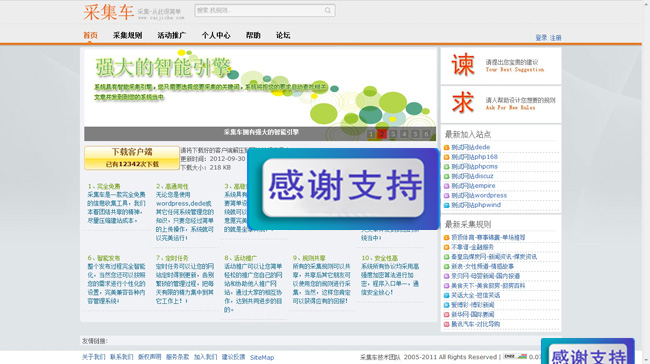Open the 测试网站empire link
Viewport: 650px width, 364px height.
coord(473,186)
